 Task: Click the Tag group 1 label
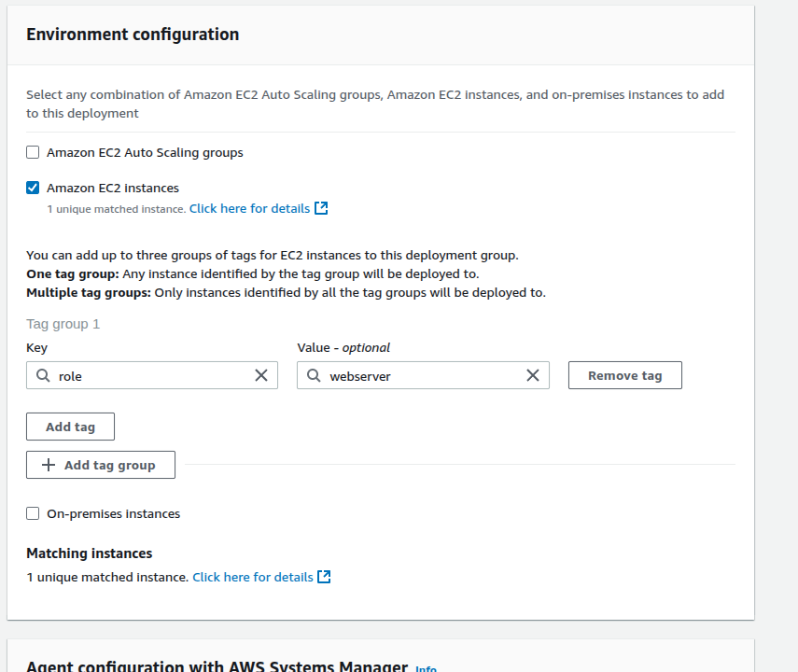point(63,324)
